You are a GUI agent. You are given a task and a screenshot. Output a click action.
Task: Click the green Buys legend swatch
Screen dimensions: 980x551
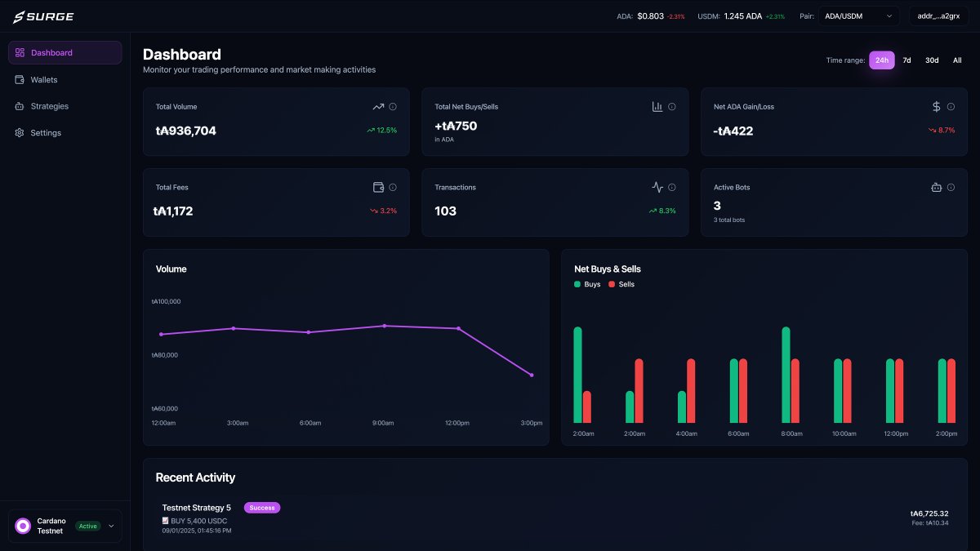[x=577, y=284]
